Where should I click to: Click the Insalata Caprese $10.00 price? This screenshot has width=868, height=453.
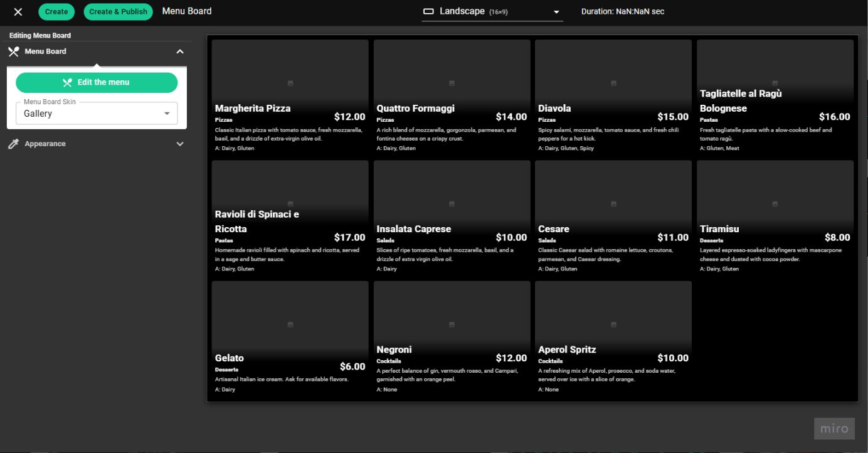511,237
